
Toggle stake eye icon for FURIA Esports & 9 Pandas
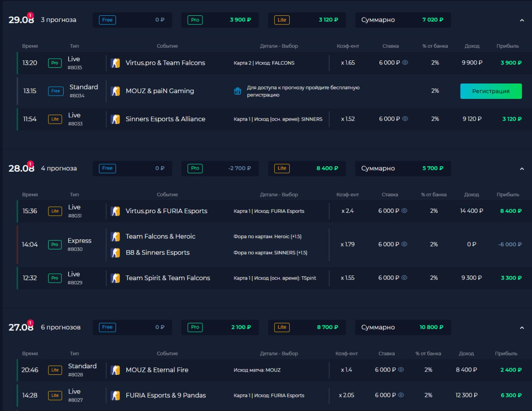(401, 395)
